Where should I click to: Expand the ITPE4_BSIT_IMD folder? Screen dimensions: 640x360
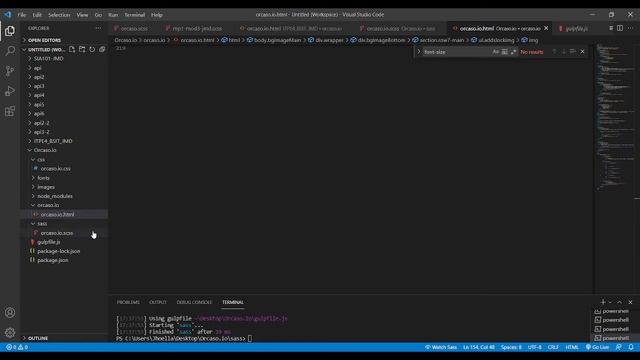click(x=64, y=141)
